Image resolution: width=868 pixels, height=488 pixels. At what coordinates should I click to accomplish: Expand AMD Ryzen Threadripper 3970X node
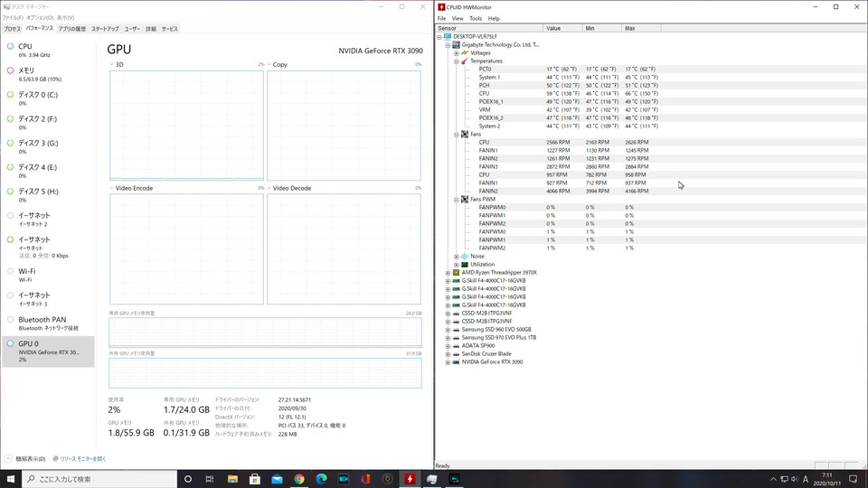coord(448,273)
